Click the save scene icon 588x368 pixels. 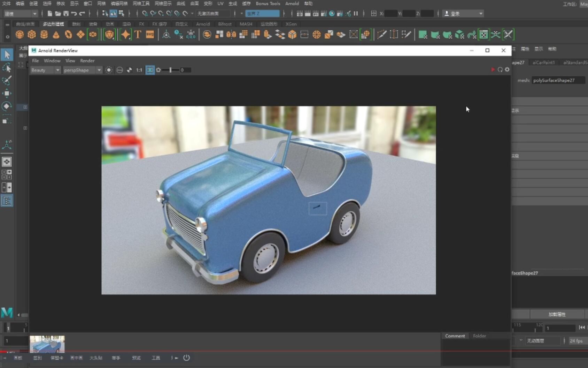66,14
